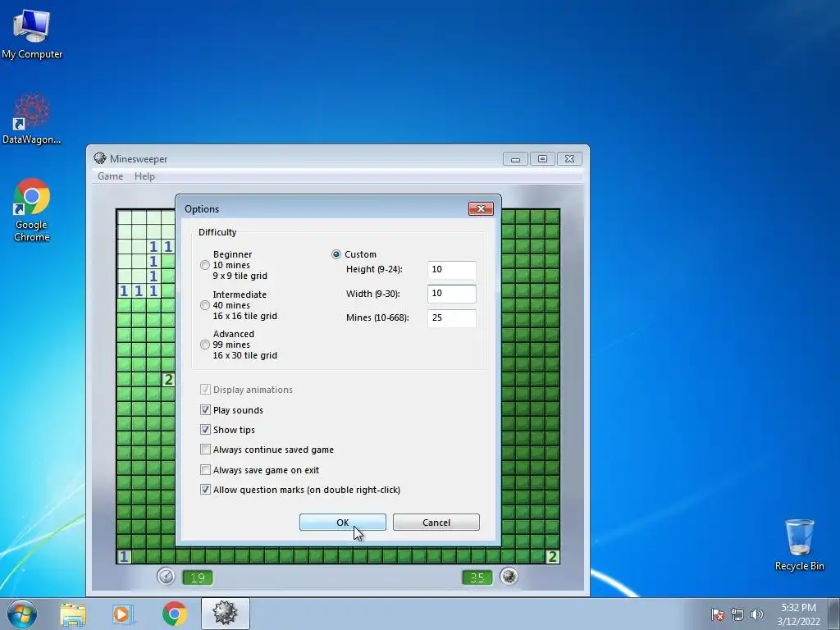Click the clock timer icon in Minesweeper
This screenshot has width=840, height=630.
point(166,577)
